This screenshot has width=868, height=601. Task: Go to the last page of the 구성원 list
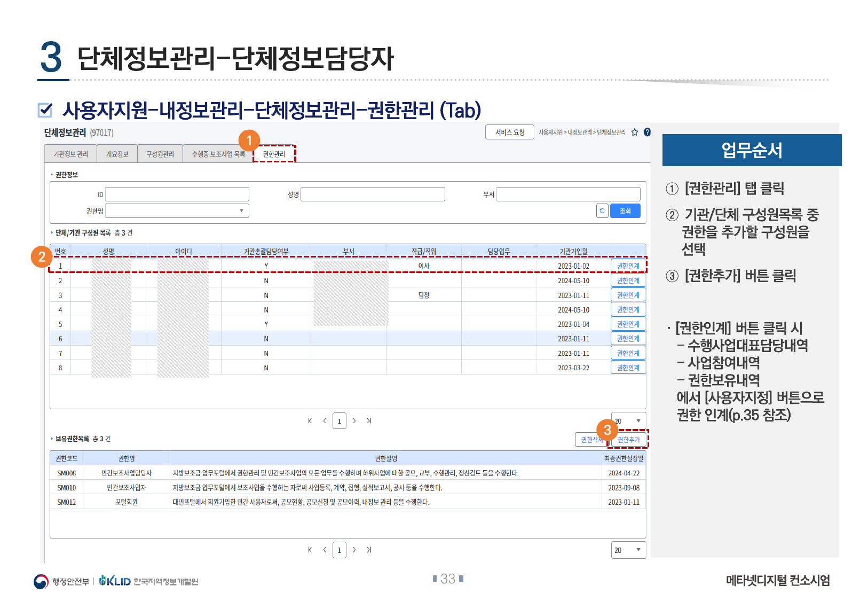click(x=369, y=421)
